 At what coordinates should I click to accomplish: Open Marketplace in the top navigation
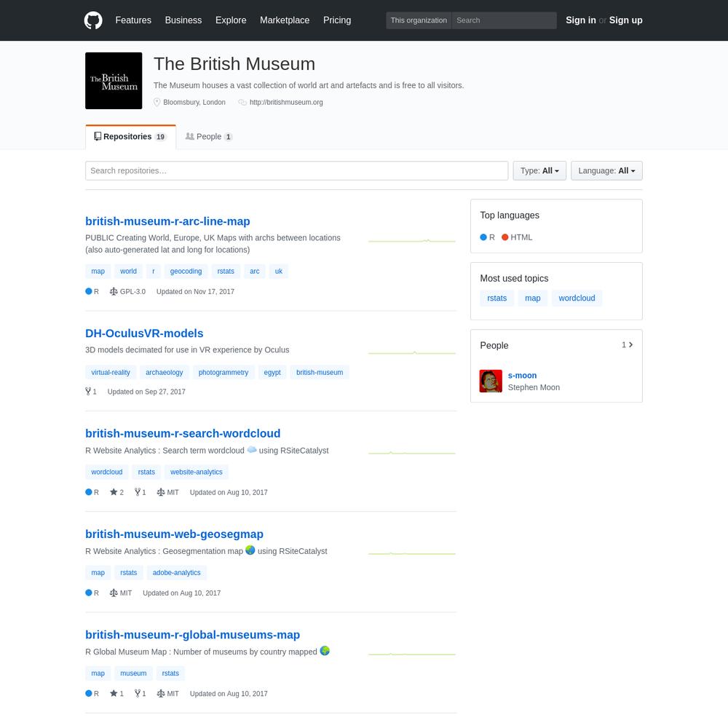click(x=285, y=20)
